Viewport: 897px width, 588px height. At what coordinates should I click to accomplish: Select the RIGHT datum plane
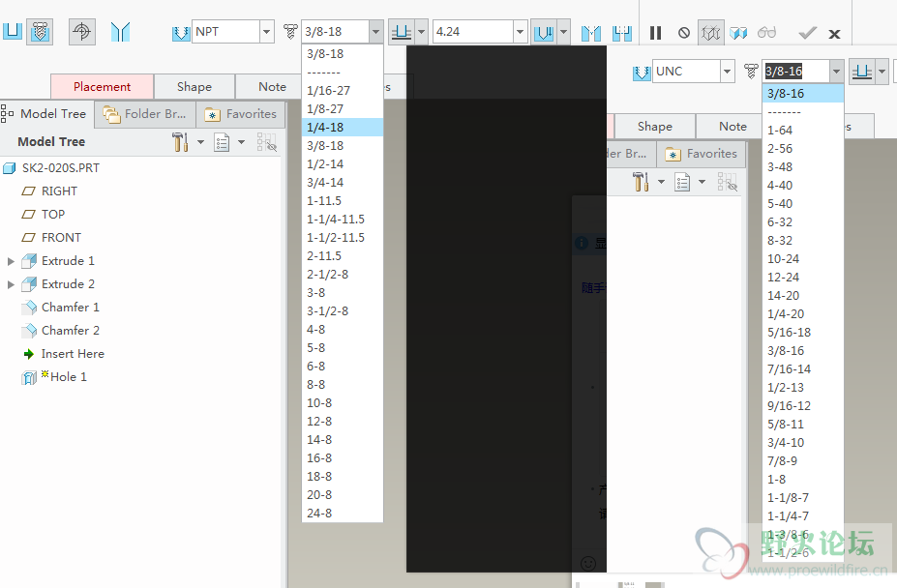[59, 191]
